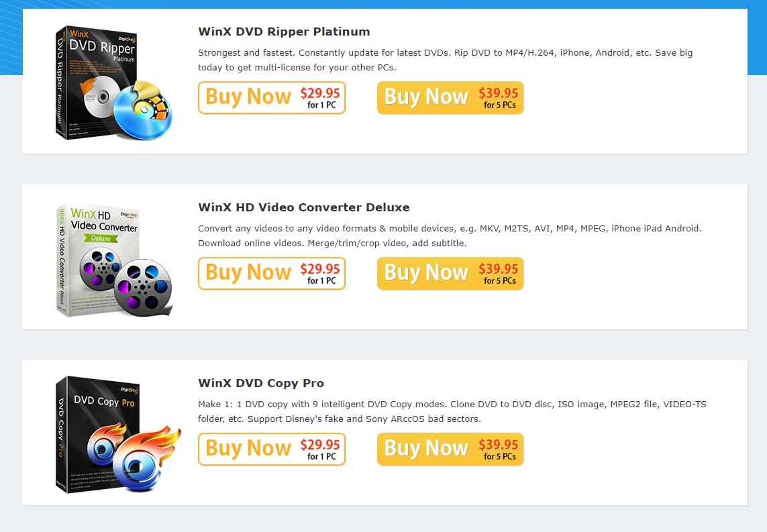
Task: Click the Digiarty logo on the HD Video Converter box
Action: (129, 215)
